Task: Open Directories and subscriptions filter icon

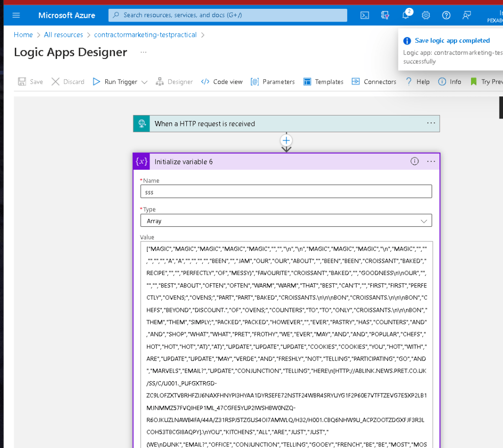Action: pyautogui.click(x=385, y=15)
